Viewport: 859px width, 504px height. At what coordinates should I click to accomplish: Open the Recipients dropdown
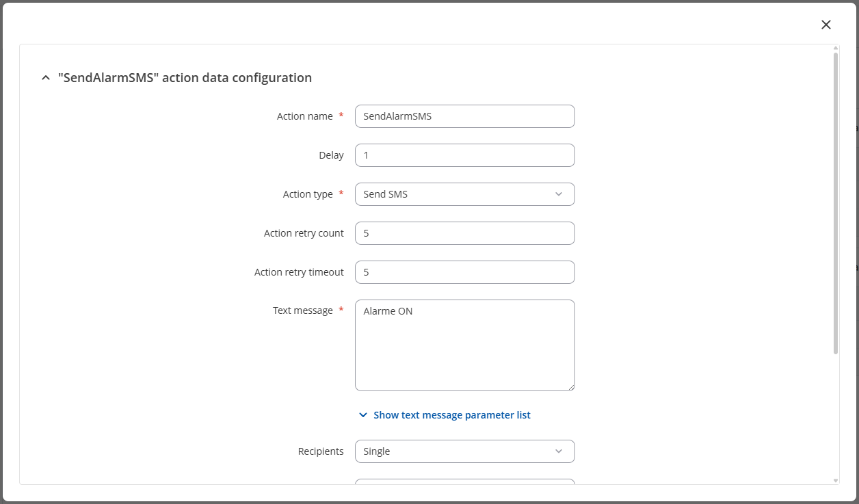click(x=464, y=451)
